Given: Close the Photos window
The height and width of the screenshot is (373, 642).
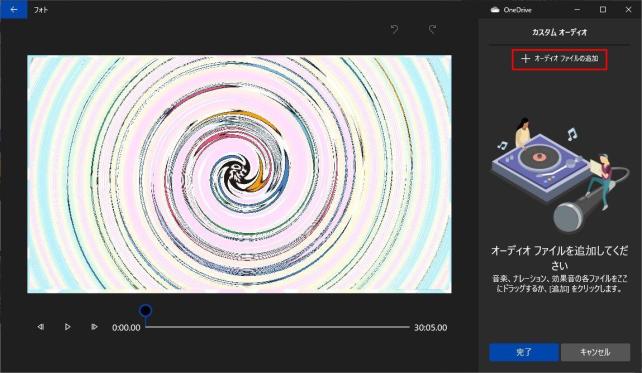Looking at the screenshot, I should (x=628, y=10).
